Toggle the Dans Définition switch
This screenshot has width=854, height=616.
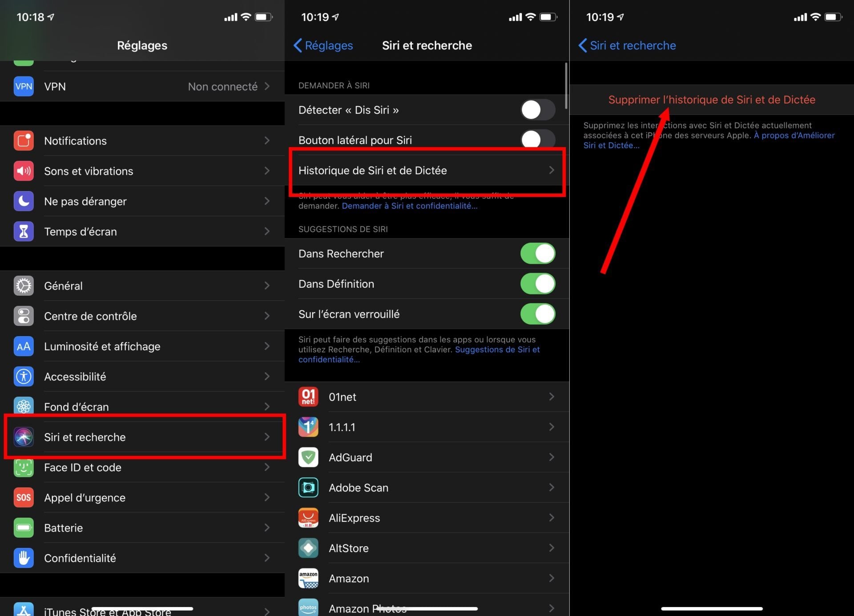pyautogui.click(x=538, y=284)
